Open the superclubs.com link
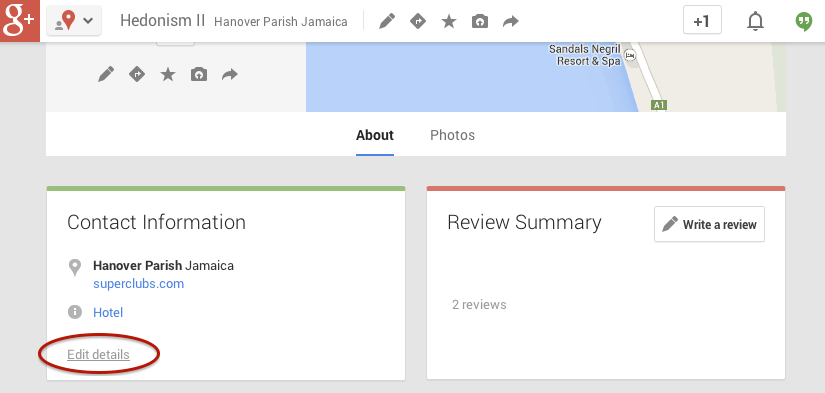This screenshot has width=825, height=393. pos(138,284)
